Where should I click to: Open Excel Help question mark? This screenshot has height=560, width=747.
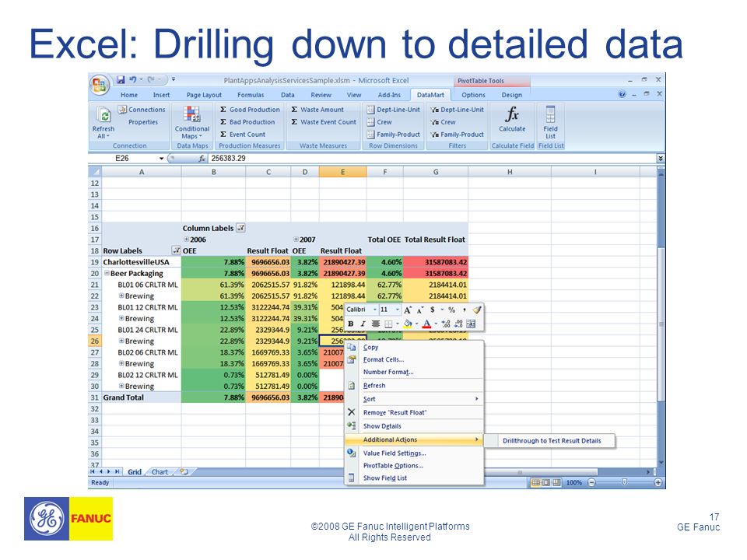tap(622, 94)
